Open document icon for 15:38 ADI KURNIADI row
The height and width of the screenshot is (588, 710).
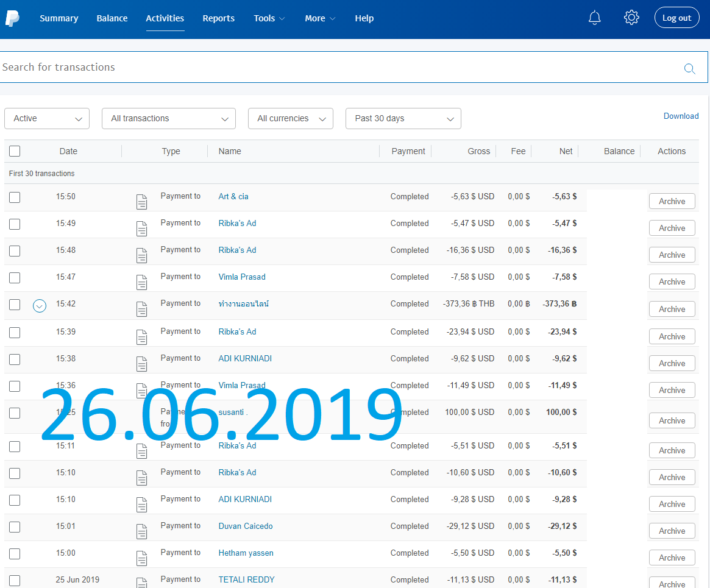click(142, 364)
